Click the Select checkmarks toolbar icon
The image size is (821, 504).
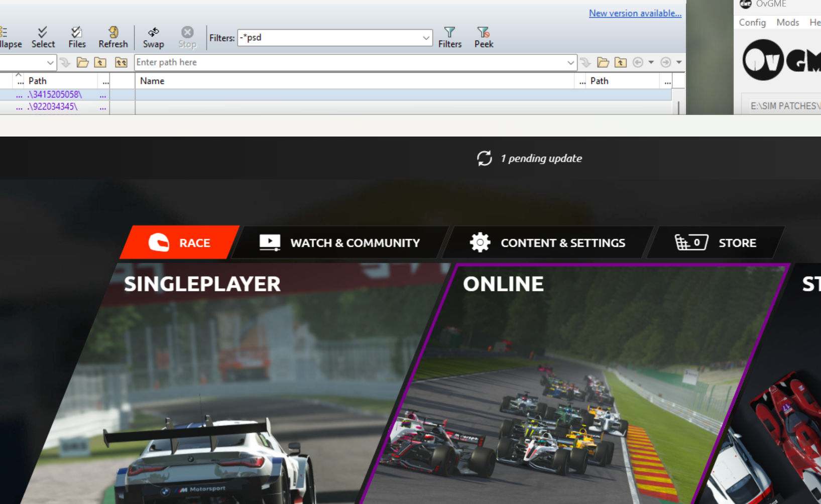43,38
